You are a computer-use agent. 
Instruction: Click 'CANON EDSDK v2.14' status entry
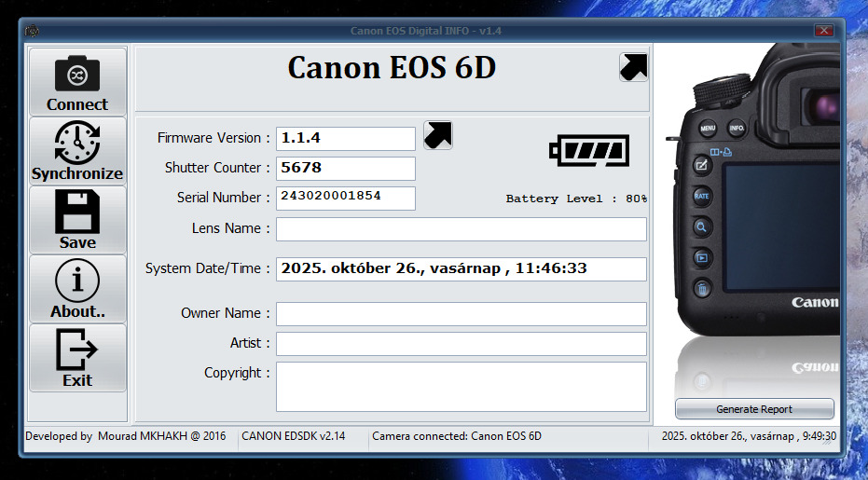point(294,436)
